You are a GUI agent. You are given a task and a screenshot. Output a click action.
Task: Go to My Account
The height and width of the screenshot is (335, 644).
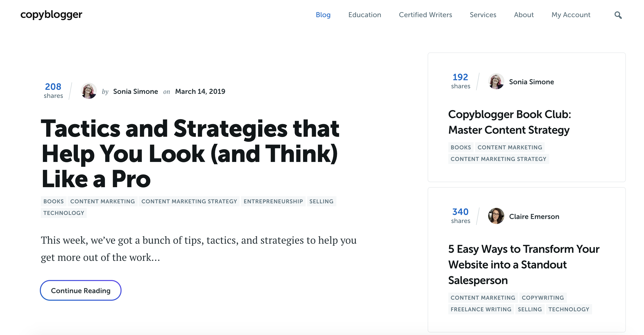click(571, 15)
